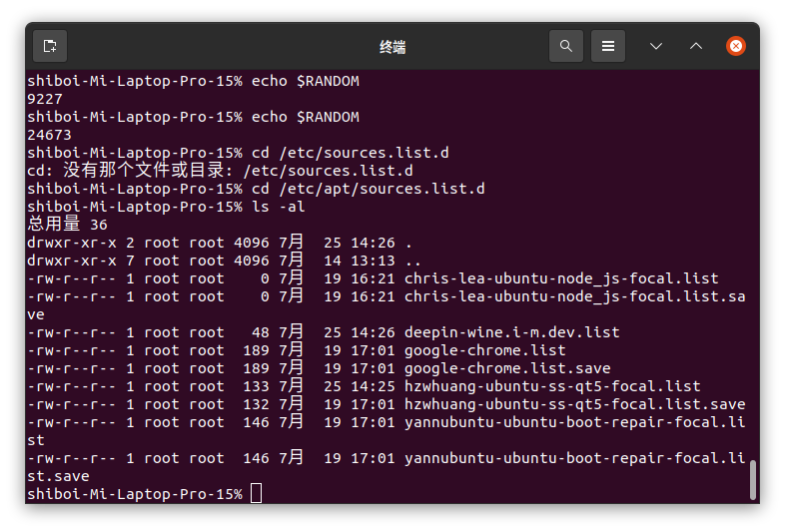Click the 13:13 timestamp of parent directory
The width and height of the screenshot is (785, 532).
click(x=373, y=261)
